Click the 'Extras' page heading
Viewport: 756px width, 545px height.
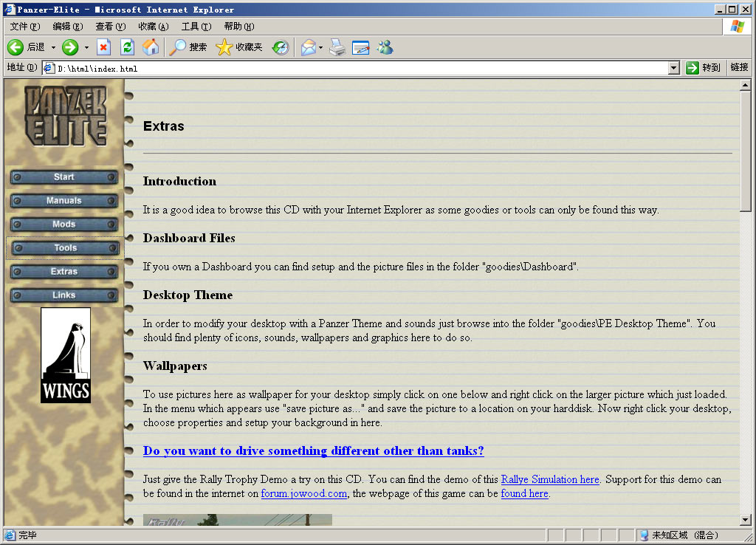(163, 126)
